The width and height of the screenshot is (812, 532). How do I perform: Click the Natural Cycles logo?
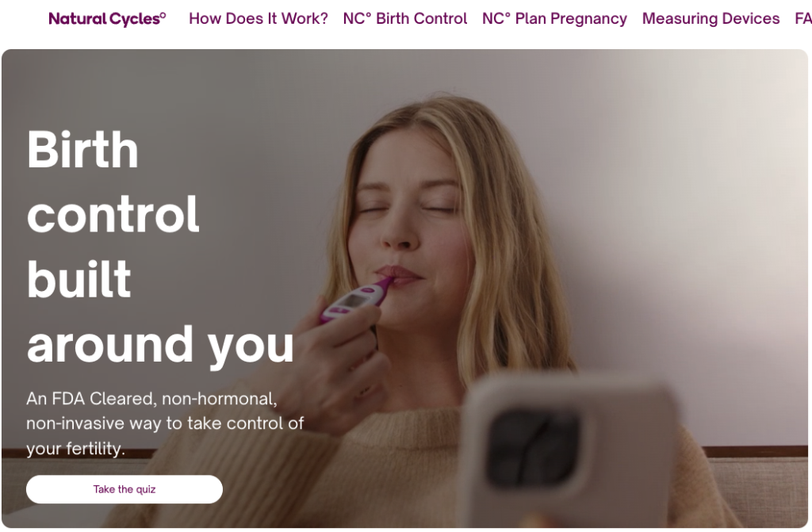pos(107,19)
